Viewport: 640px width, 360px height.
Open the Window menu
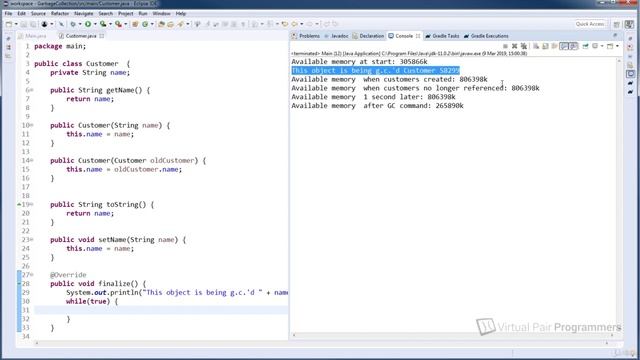coord(162,13)
